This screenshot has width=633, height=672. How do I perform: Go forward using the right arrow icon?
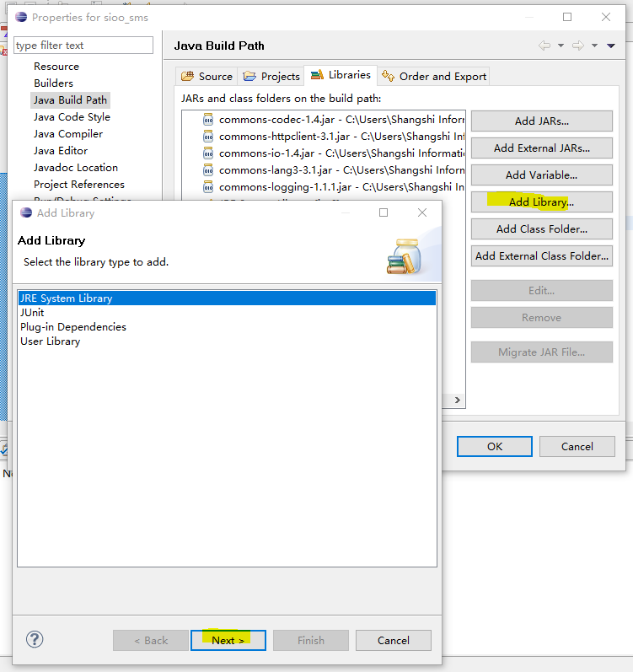578,46
